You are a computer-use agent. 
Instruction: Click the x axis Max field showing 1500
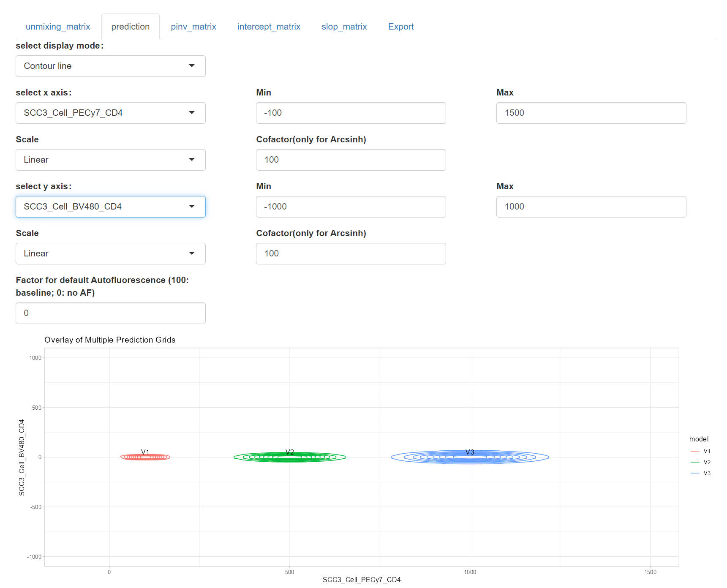coord(591,113)
